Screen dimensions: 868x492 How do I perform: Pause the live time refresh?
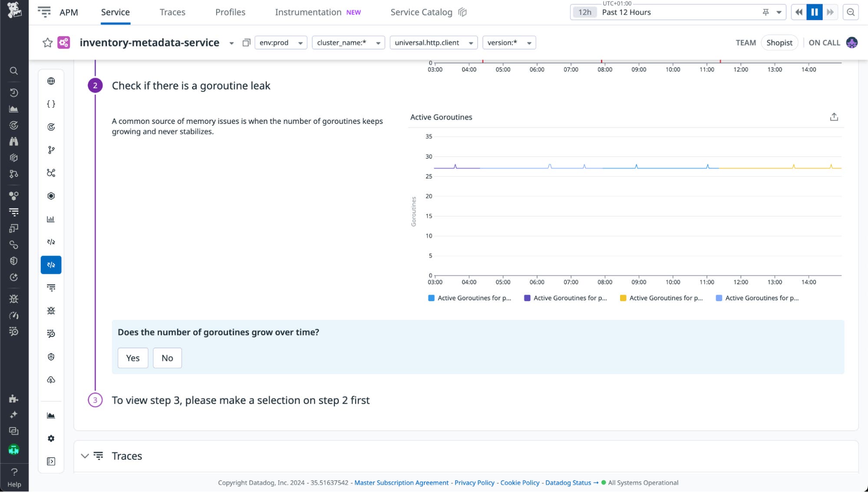(814, 12)
